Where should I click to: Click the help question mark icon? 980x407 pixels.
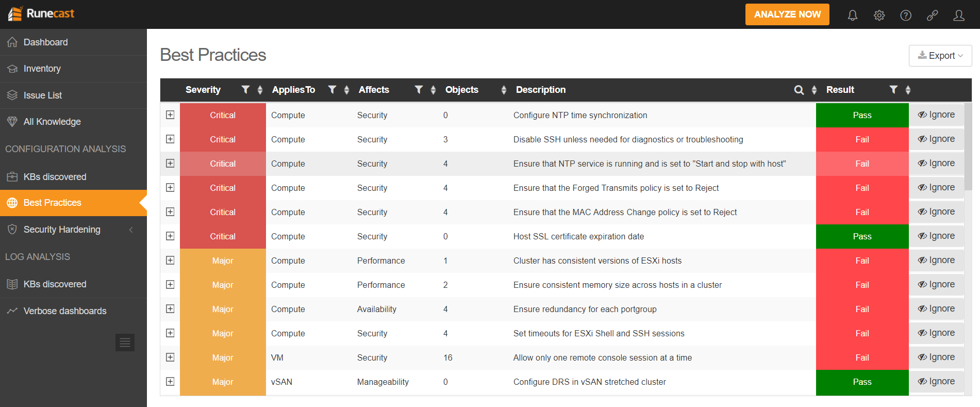pos(906,15)
